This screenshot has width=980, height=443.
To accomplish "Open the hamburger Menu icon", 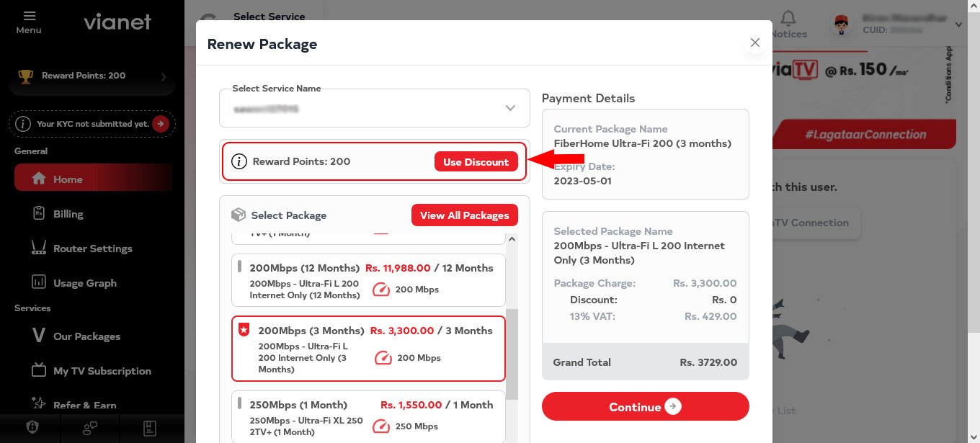I will pyautogui.click(x=29, y=15).
